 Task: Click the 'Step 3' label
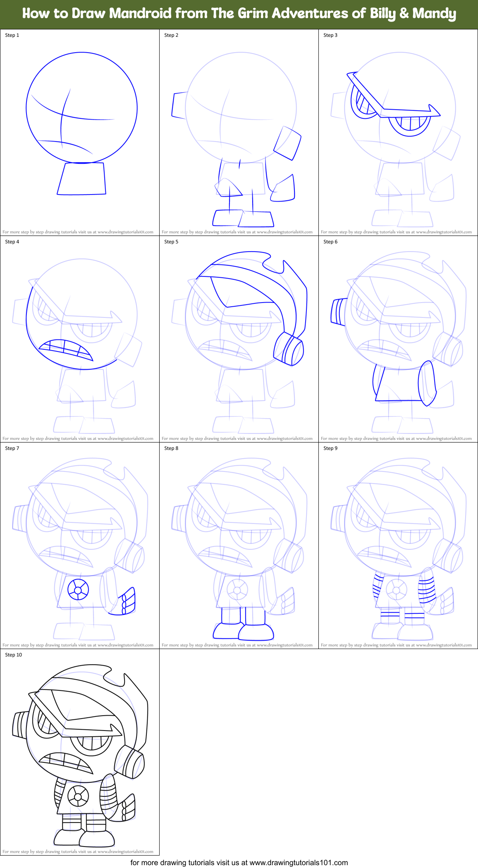point(330,35)
